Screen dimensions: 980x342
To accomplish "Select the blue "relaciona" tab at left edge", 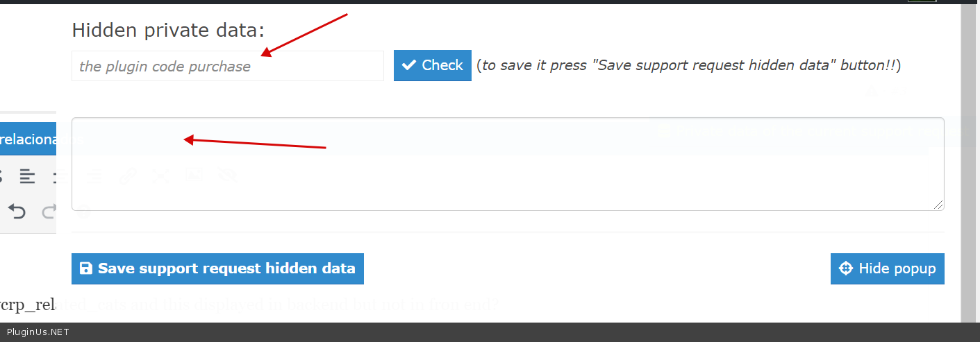I will pos(28,139).
